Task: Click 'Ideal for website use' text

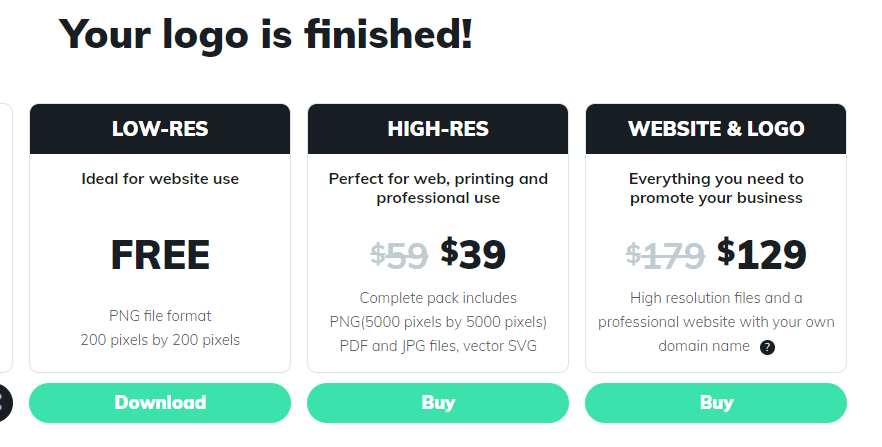Action: (160, 179)
